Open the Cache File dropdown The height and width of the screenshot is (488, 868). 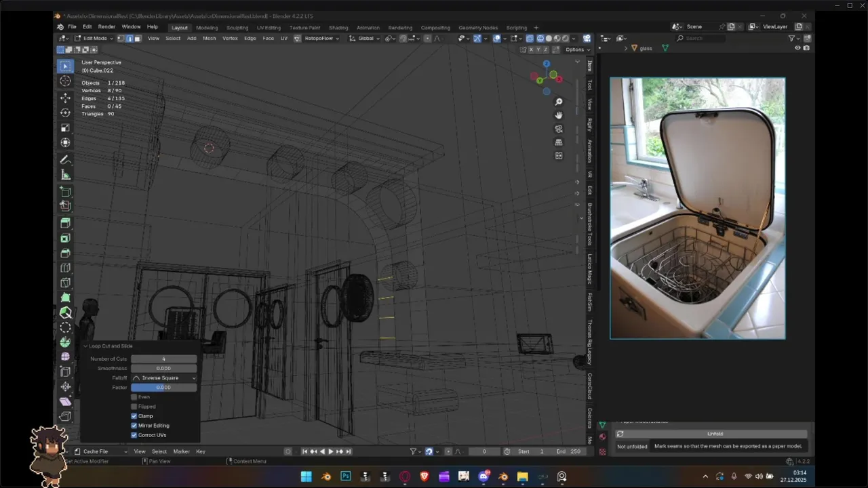coord(100,451)
